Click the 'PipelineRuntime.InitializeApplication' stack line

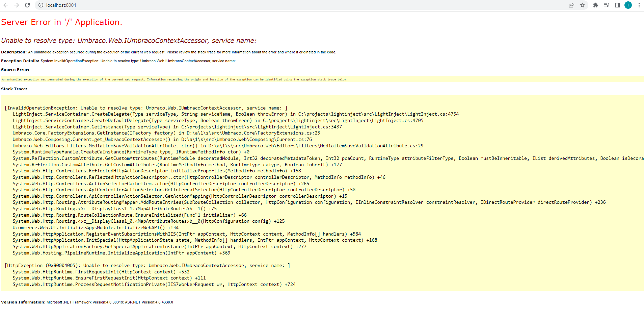pyautogui.click(x=122, y=253)
